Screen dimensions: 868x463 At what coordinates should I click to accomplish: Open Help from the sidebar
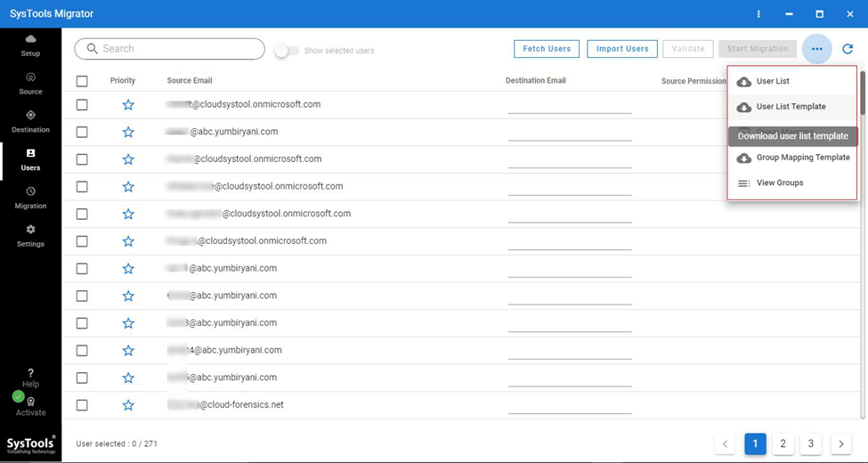pos(30,378)
